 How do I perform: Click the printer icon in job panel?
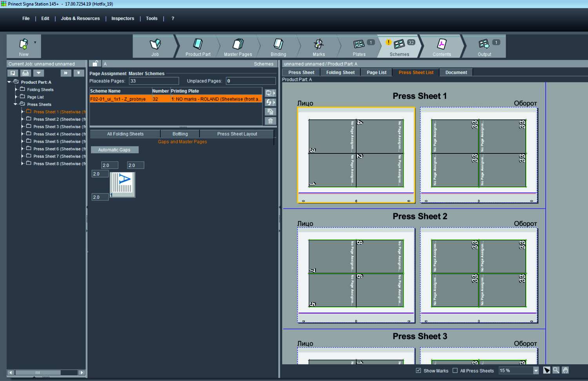(25, 73)
